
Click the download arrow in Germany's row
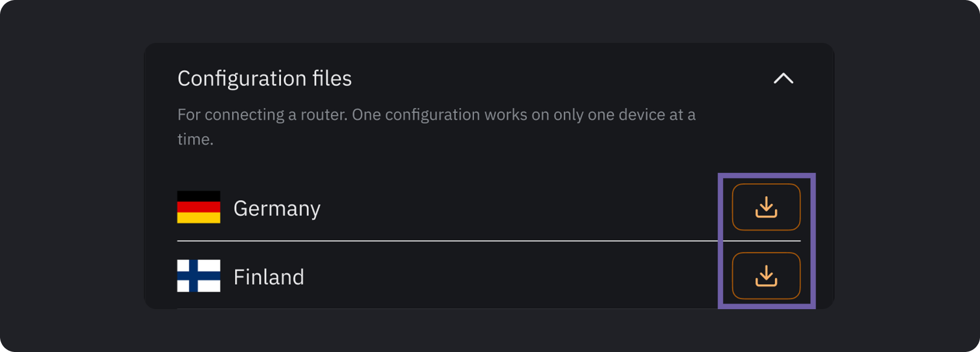point(766,207)
